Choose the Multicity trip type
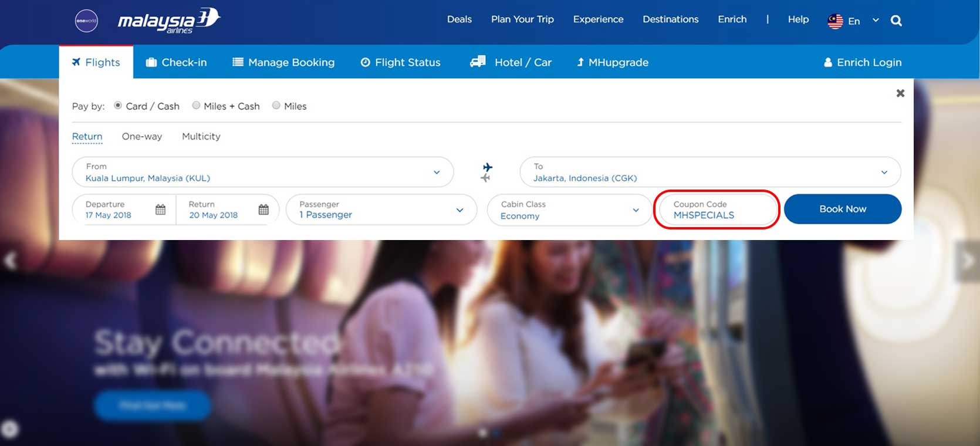The width and height of the screenshot is (980, 446). 201,136
